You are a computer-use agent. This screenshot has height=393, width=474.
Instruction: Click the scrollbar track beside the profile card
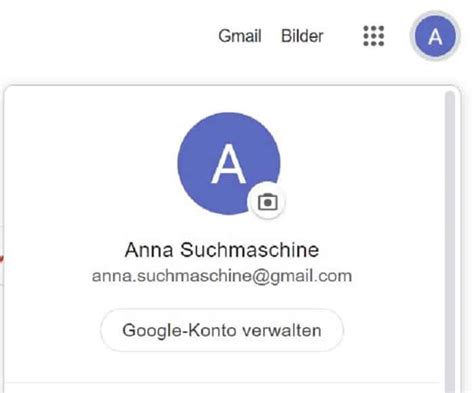click(450, 241)
